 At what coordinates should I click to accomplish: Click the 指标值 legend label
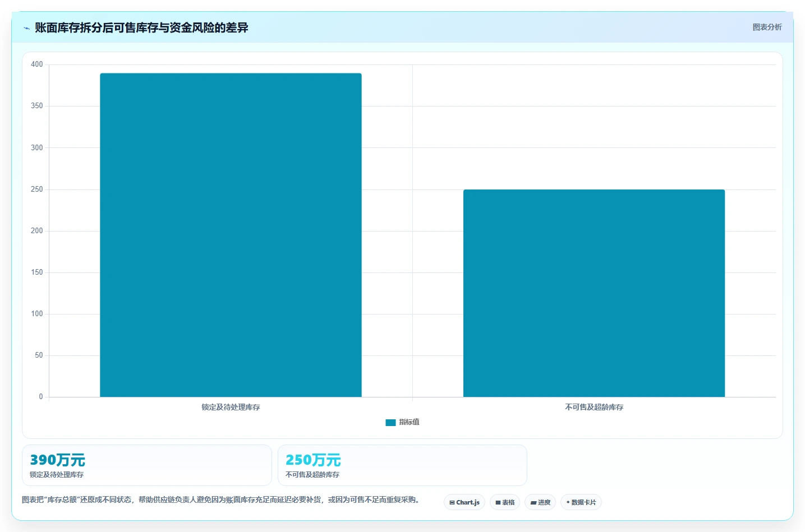tap(409, 422)
